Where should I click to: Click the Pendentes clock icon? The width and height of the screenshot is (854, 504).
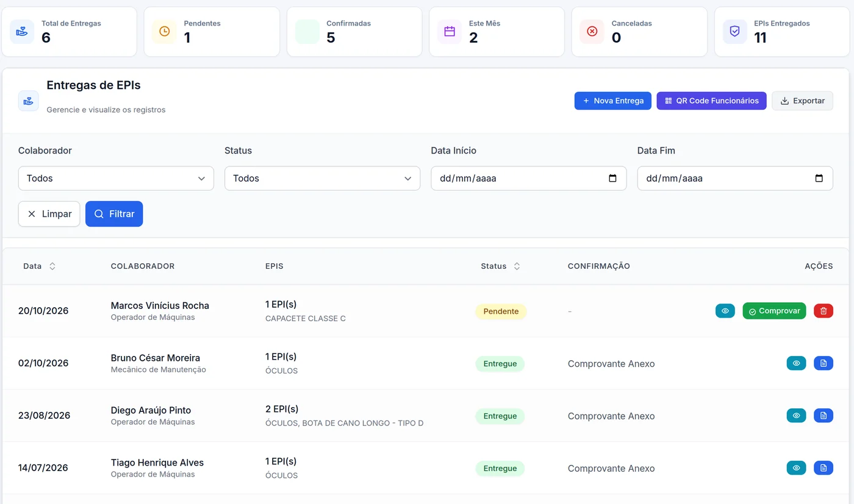164,32
